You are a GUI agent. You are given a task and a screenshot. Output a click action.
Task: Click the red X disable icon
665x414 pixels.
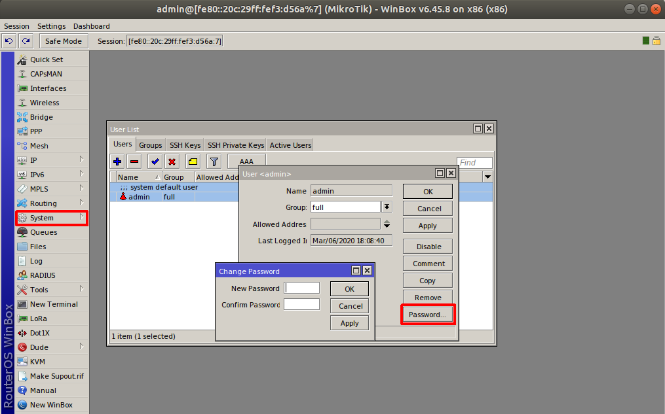click(x=172, y=162)
